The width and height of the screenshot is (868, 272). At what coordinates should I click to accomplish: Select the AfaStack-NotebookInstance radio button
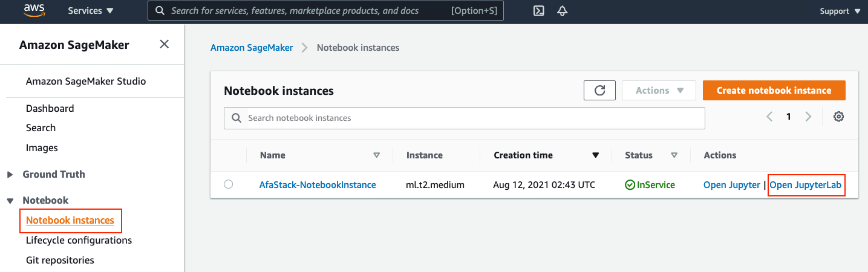(228, 184)
